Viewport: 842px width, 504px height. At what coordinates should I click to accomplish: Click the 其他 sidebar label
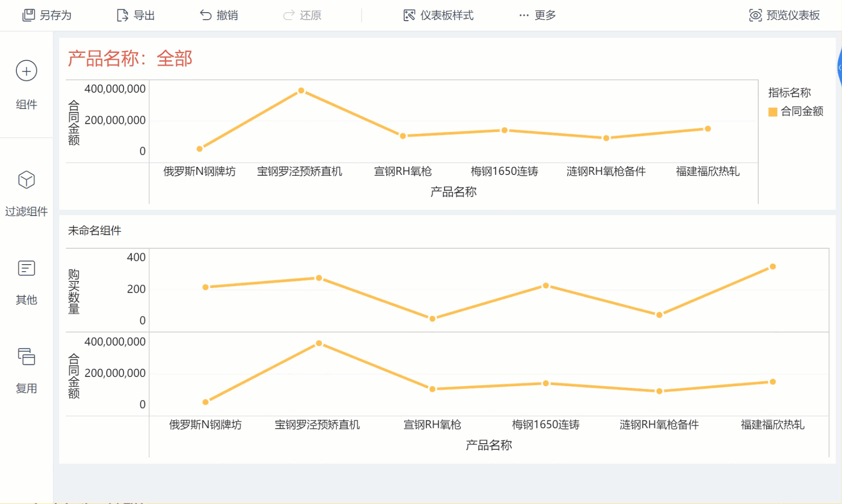27,300
